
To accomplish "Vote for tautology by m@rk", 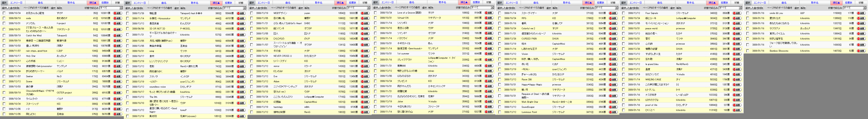I will coord(365,107).
